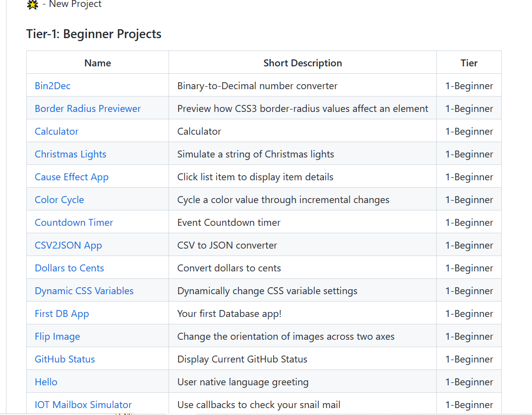The height and width of the screenshot is (415, 532).
Task: Click 'Simulate a string of Christmas lights'
Action: click(255, 154)
